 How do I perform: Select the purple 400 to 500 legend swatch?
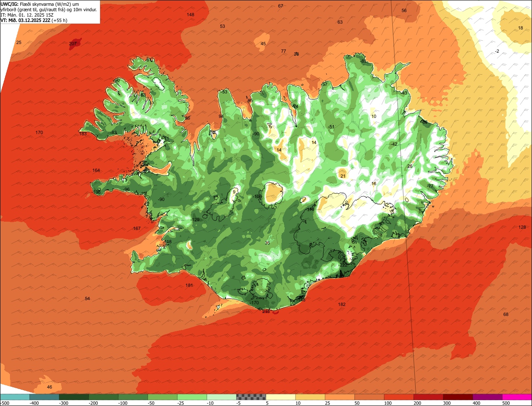click(x=487, y=397)
